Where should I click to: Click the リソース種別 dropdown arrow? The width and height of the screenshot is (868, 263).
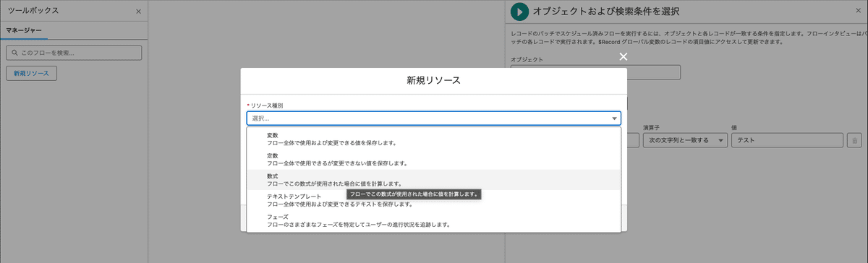tap(614, 118)
